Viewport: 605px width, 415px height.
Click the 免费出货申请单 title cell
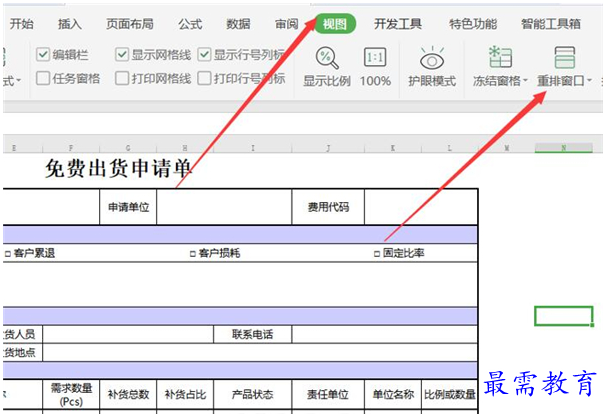click(118, 169)
